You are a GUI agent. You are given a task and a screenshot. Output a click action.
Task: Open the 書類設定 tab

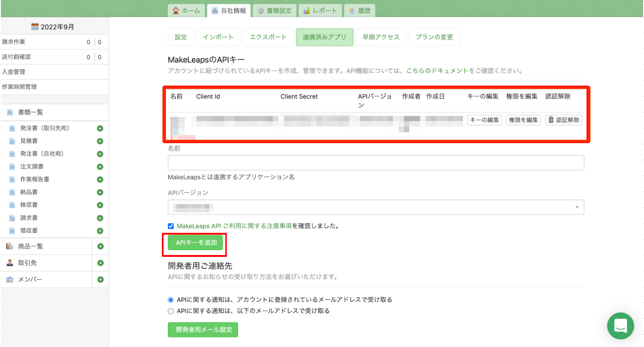(x=275, y=10)
